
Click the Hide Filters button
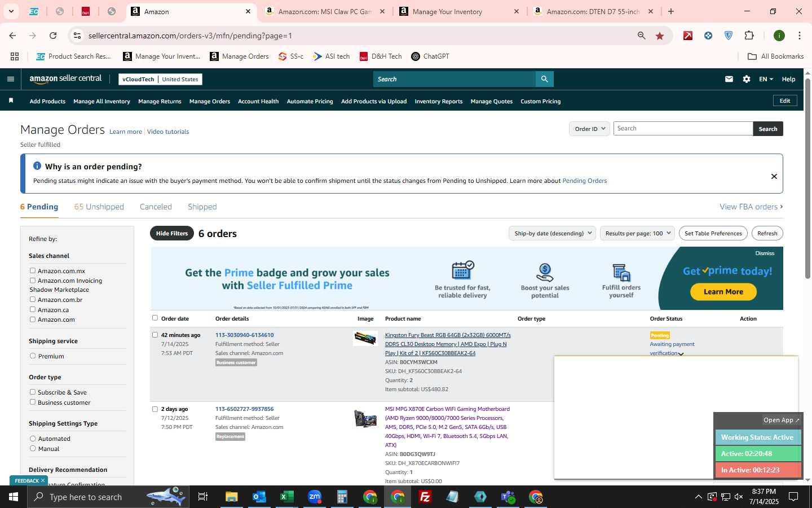coord(172,233)
